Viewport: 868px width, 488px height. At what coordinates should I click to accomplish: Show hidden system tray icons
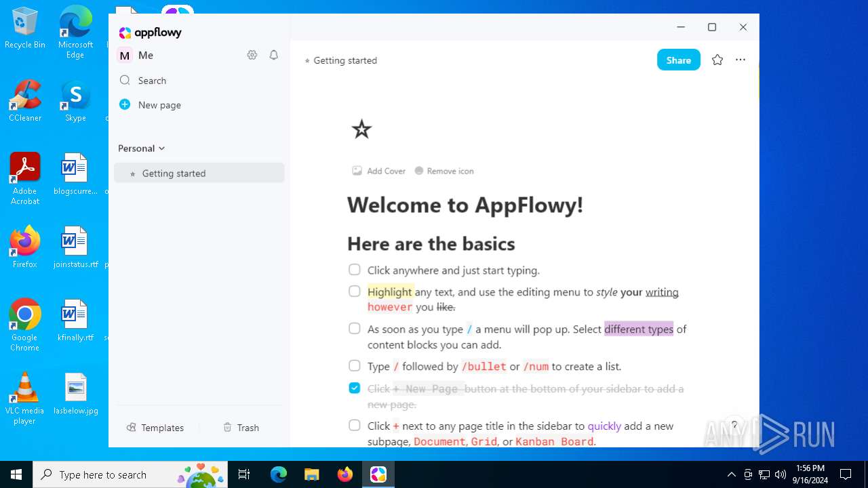pyautogui.click(x=731, y=474)
